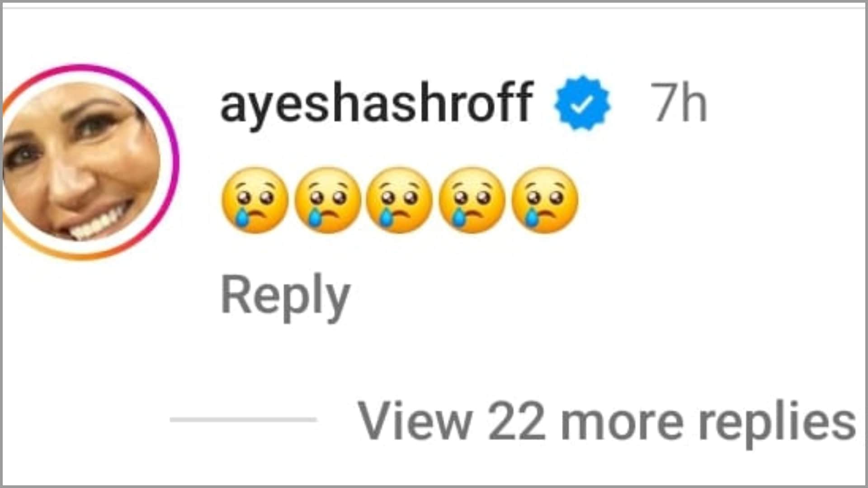
Task: Click the second crying emoji
Action: click(x=327, y=201)
